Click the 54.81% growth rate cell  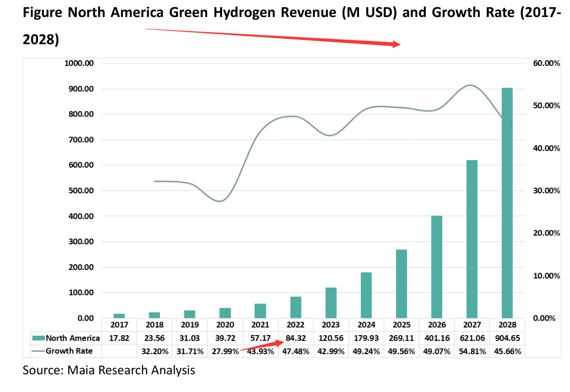[x=472, y=351]
